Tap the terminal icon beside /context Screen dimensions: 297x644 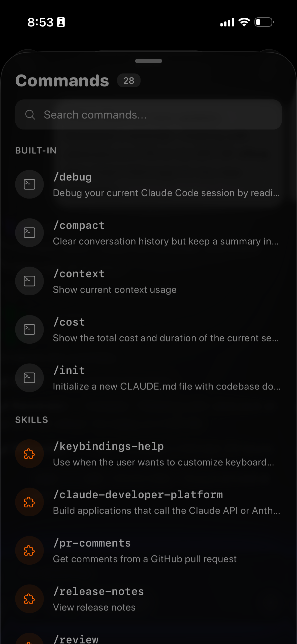[x=29, y=281]
